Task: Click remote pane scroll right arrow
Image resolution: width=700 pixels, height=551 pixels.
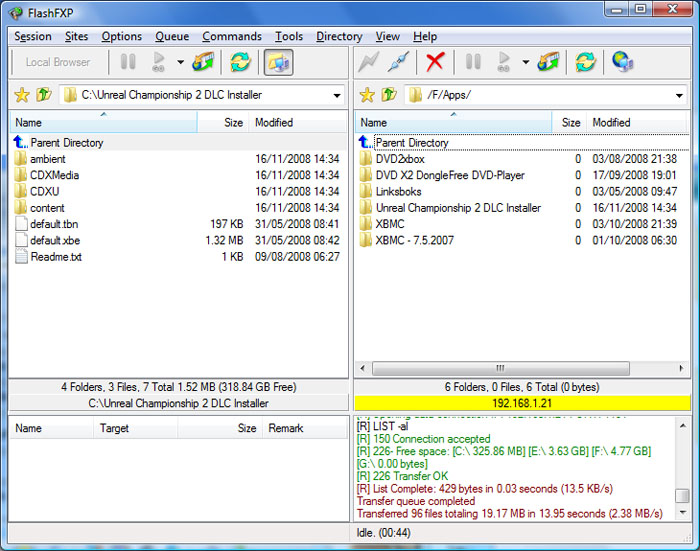Action: click(681, 368)
